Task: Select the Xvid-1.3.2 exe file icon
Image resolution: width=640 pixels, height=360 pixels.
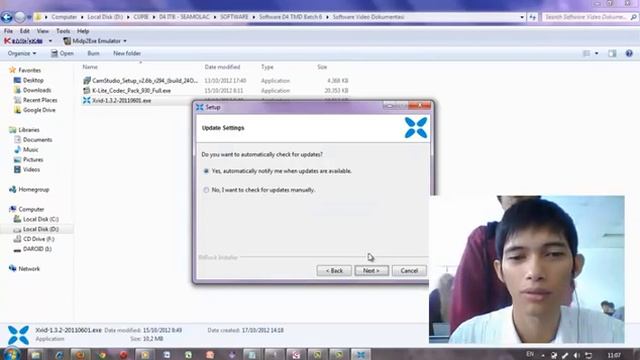Action: [x=87, y=100]
